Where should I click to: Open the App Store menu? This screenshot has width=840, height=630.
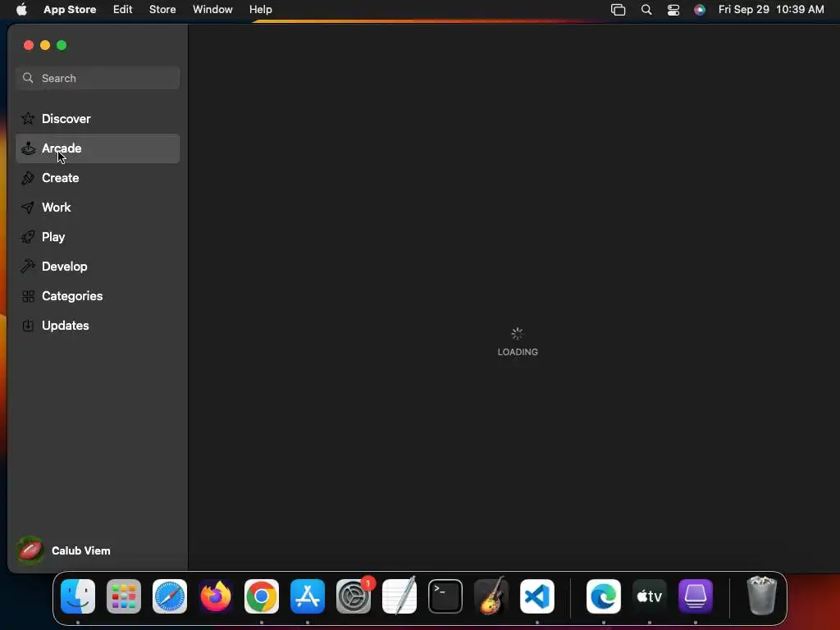(x=70, y=10)
